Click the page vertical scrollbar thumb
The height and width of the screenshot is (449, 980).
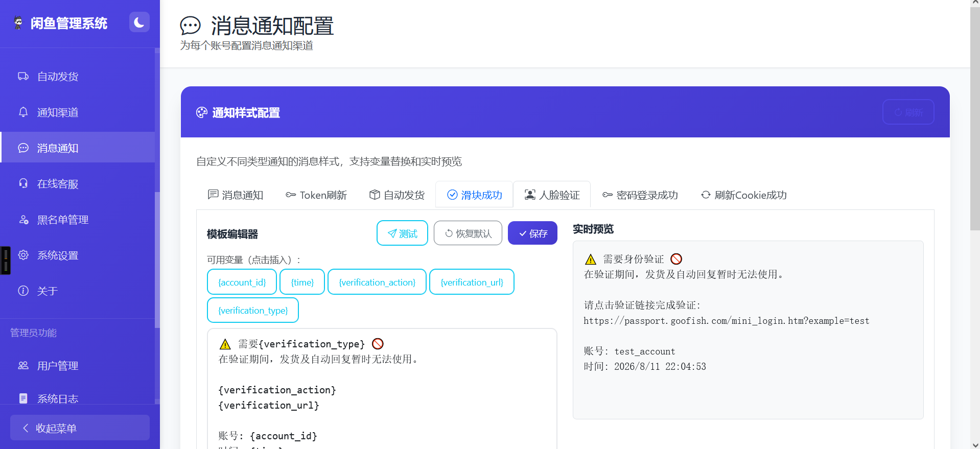(x=975, y=118)
